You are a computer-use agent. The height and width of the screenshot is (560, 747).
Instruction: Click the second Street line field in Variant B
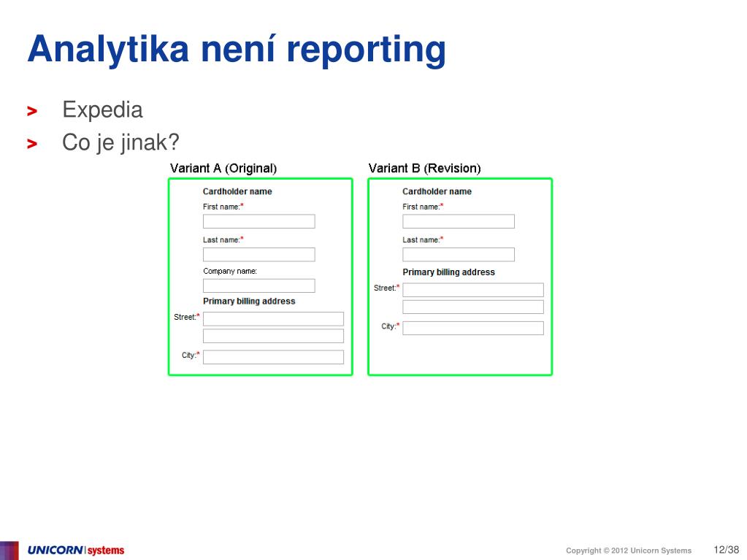473,307
